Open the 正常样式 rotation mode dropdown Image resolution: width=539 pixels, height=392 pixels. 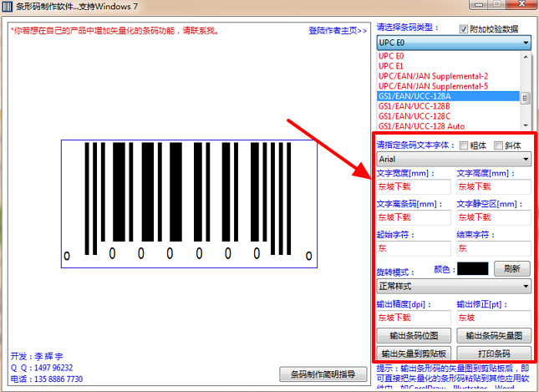[x=454, y=286]
